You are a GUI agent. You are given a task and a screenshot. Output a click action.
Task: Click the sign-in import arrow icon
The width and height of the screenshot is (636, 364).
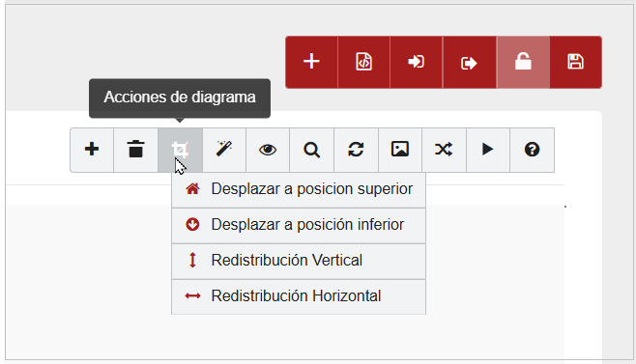point(417,62)
